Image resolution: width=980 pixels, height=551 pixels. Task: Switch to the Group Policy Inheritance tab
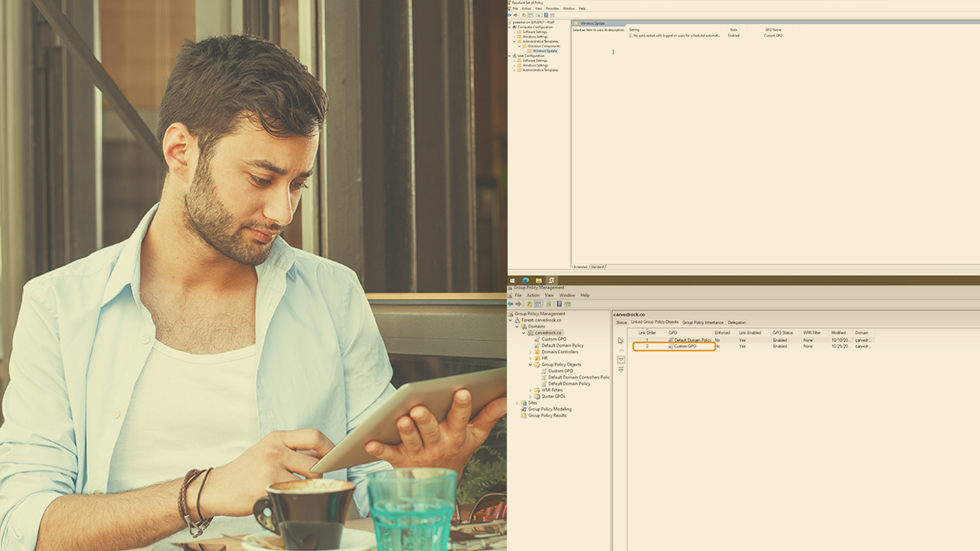(x=703, y=322)
